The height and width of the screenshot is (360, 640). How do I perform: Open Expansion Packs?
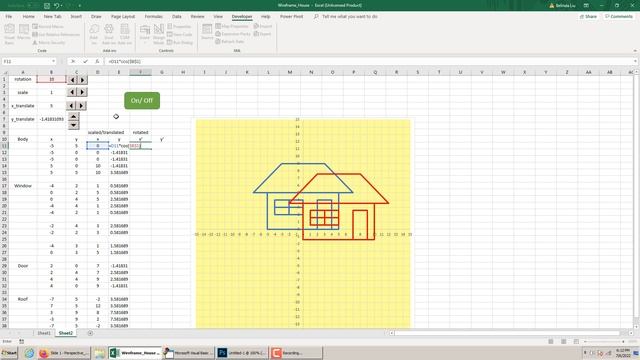233,34
